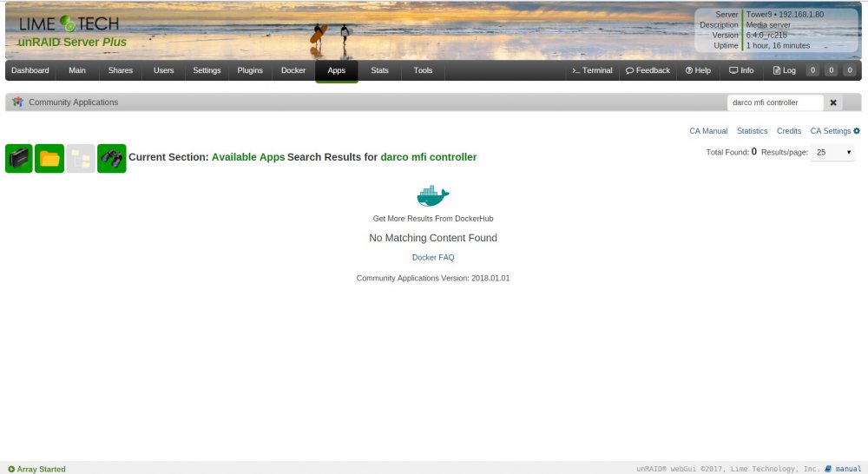Click the Docker whale icon
868x474 pixels.
coord(433,196)
